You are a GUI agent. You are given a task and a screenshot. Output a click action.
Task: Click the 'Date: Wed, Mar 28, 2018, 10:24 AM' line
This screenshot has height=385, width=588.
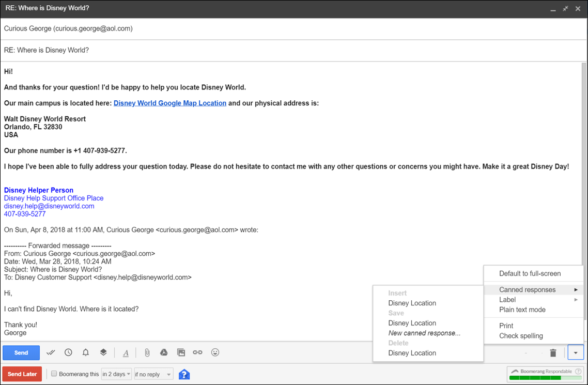[x=58, y=261]
